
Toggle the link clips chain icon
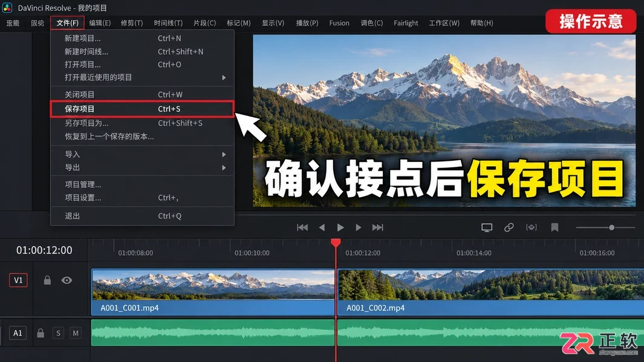pos(509,227)
